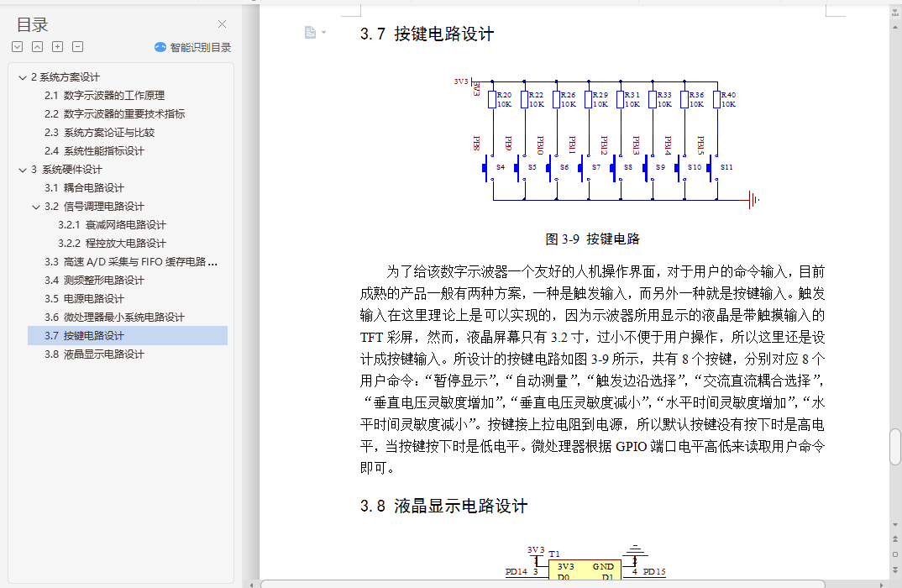Click the plus box icon in 目录 toolbar

click(x=57, y=46)
